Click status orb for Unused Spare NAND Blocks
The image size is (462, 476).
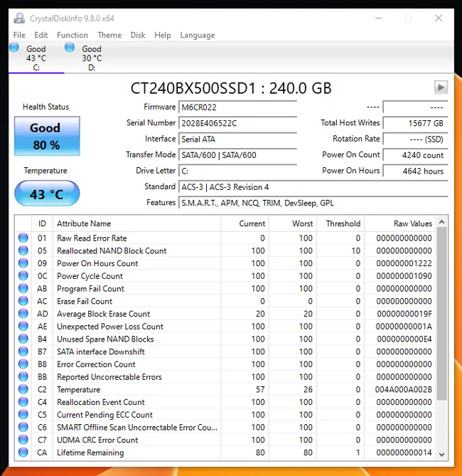pos(23,339)
